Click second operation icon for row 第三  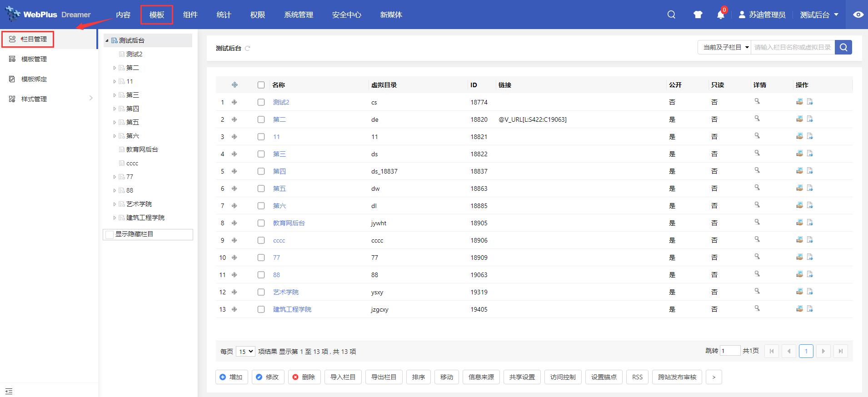(x=810, y=154)
